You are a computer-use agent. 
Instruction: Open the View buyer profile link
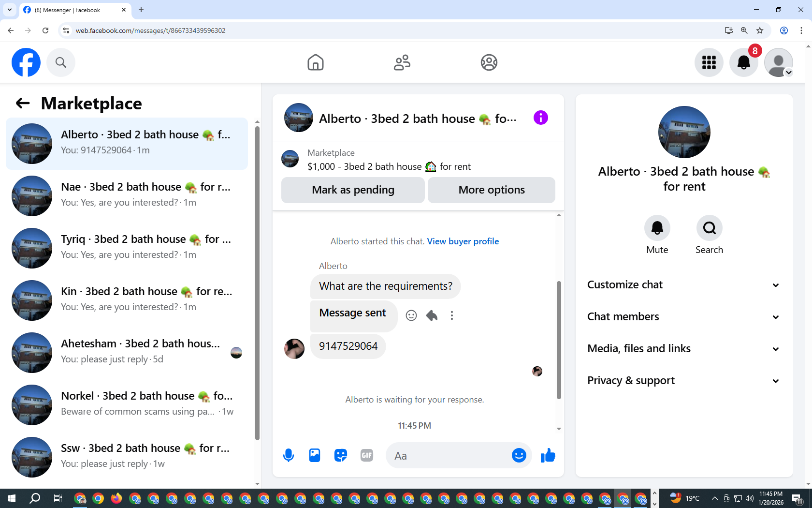463,241
